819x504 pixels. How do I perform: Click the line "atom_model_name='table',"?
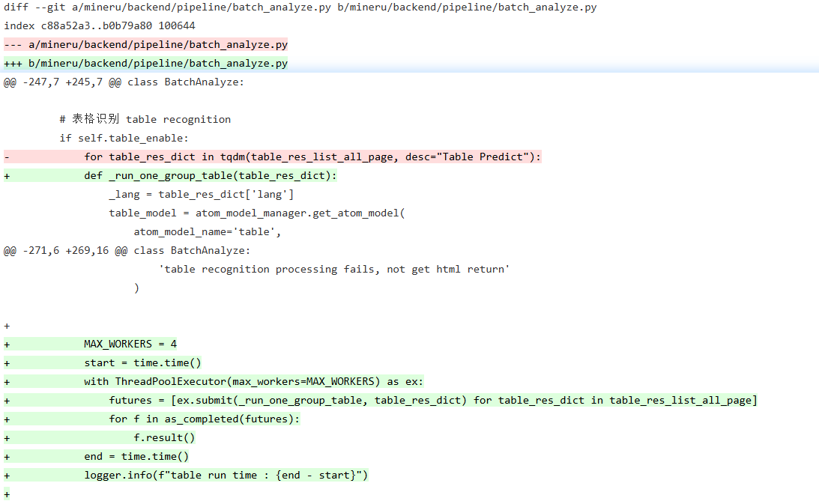[208, 232]
